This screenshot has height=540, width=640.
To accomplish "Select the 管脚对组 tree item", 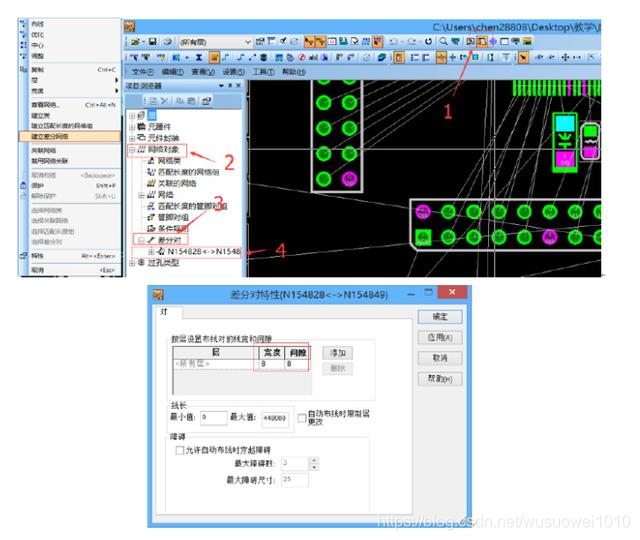I will 173,218.
